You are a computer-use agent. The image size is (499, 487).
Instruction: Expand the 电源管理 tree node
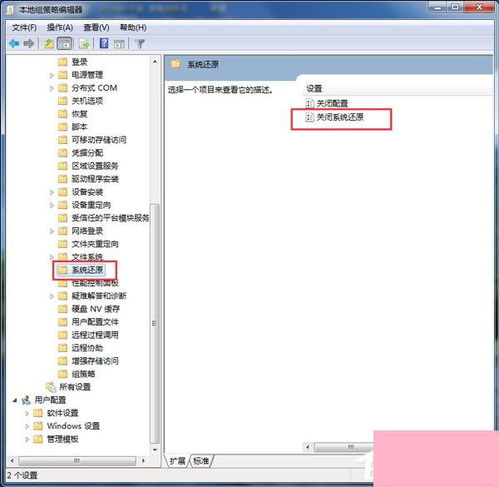pos(52,75)
